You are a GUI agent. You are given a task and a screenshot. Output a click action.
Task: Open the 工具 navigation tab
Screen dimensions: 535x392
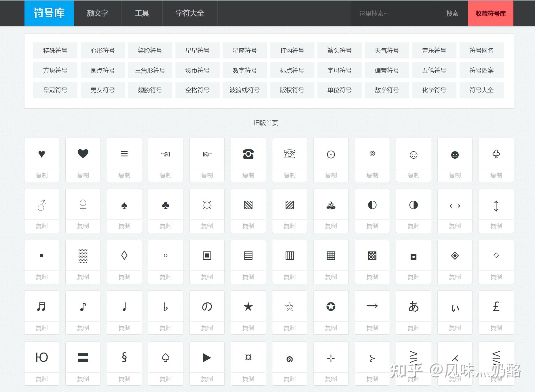click(142, 13)
